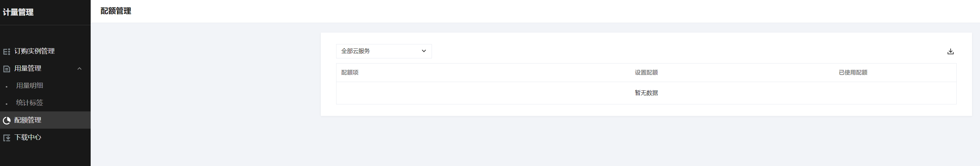Screen dimensions: 980x166
Task: Click the 配额管理 pie chart icon
Action: point(6,121)
